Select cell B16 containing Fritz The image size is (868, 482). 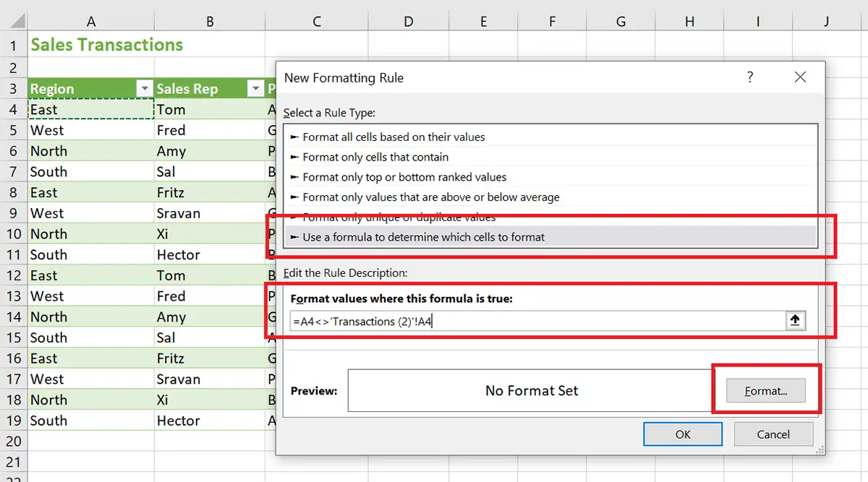click(x=210, y=358)
